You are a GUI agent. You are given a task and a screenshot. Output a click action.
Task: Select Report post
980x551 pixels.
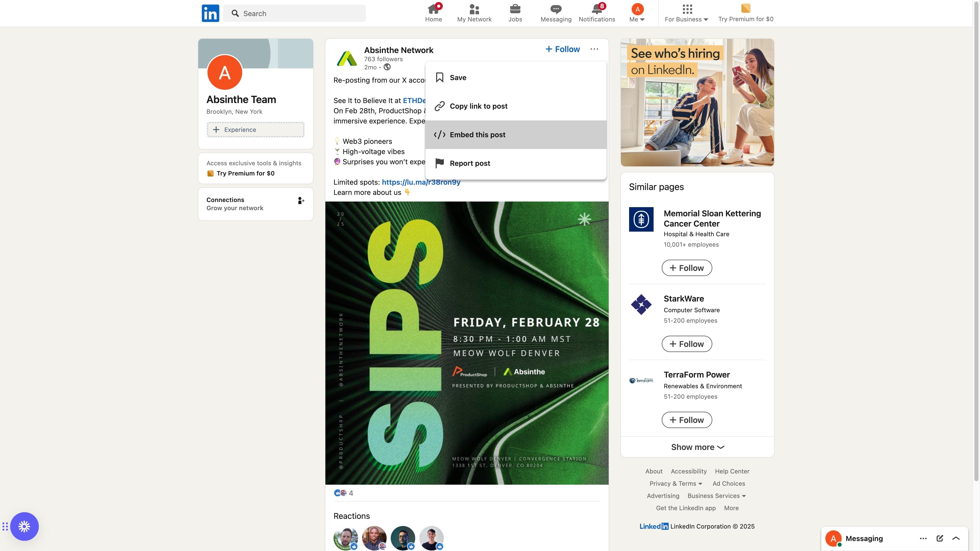[x=516, y=163]
